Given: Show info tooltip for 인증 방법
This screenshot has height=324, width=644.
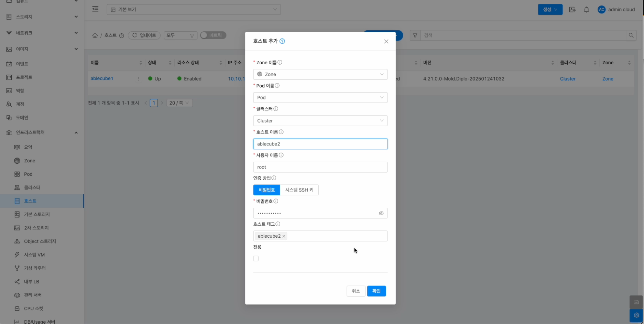Looking at the screenshot, I should [x=274, y=178].
